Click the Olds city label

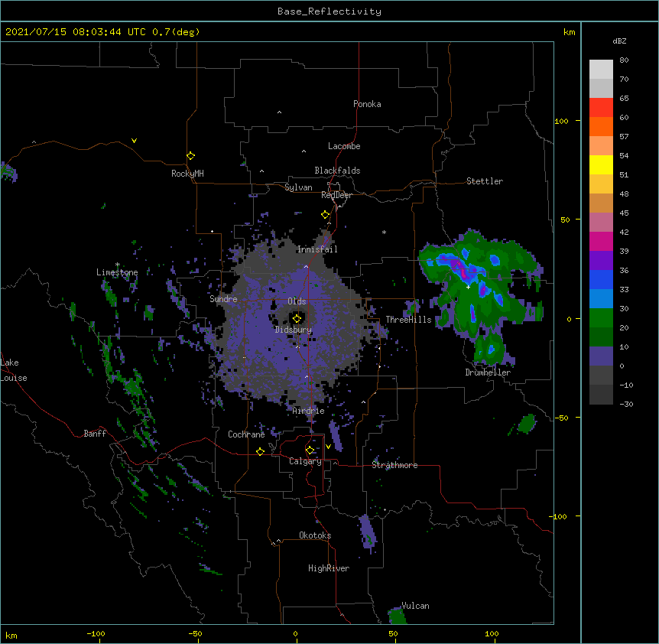(x=297, y=301)
